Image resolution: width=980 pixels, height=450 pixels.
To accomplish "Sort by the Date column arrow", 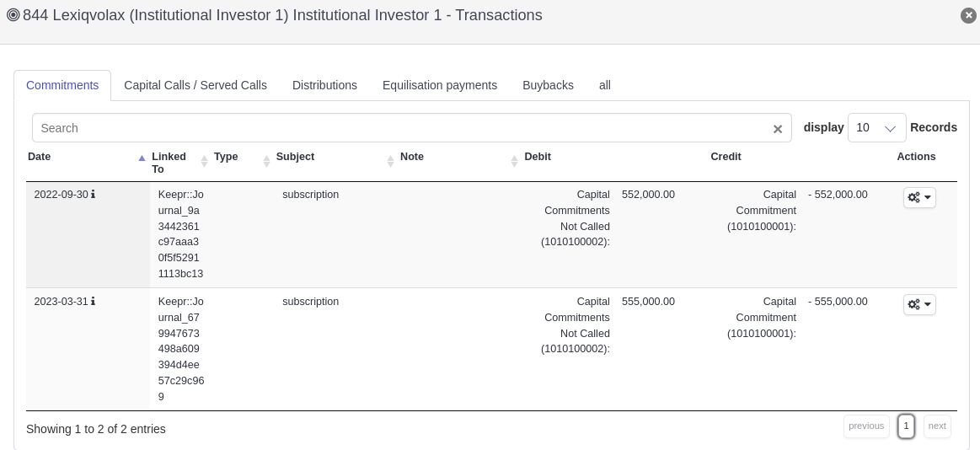I will click(x=142, y=158).
